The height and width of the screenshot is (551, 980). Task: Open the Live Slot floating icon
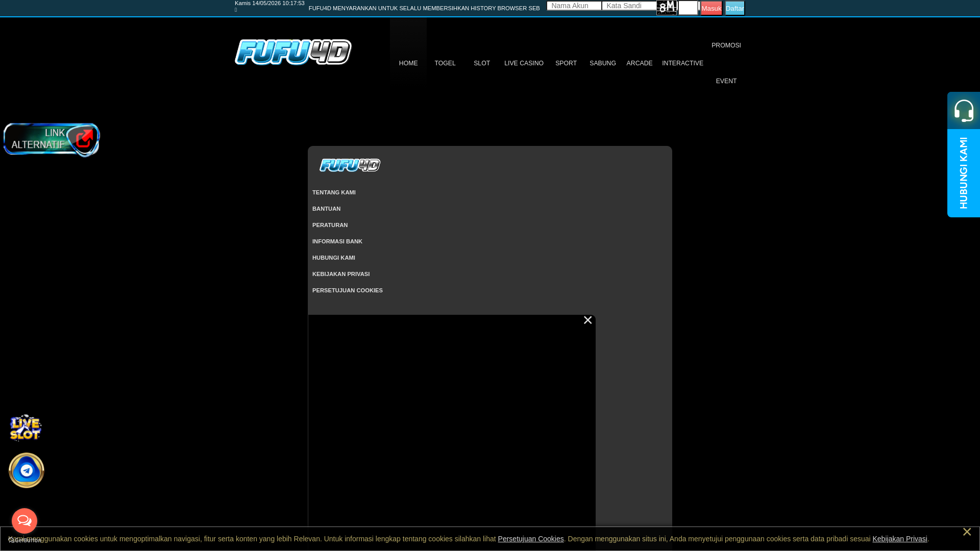pyautogui.click(x=26, y=428)
